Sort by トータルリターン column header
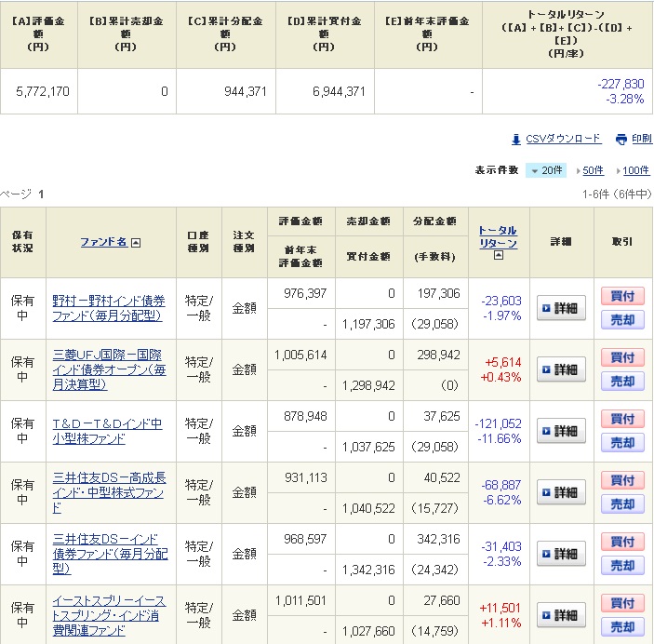Viewport: 654px width, 644px height. click(497, 236)
